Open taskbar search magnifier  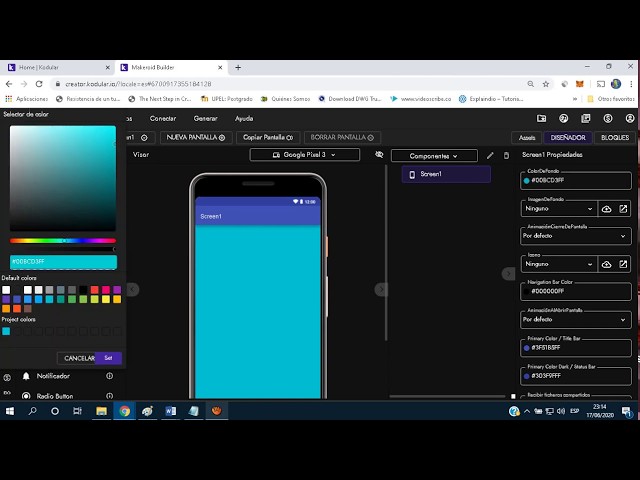click(x=32, y=411)
